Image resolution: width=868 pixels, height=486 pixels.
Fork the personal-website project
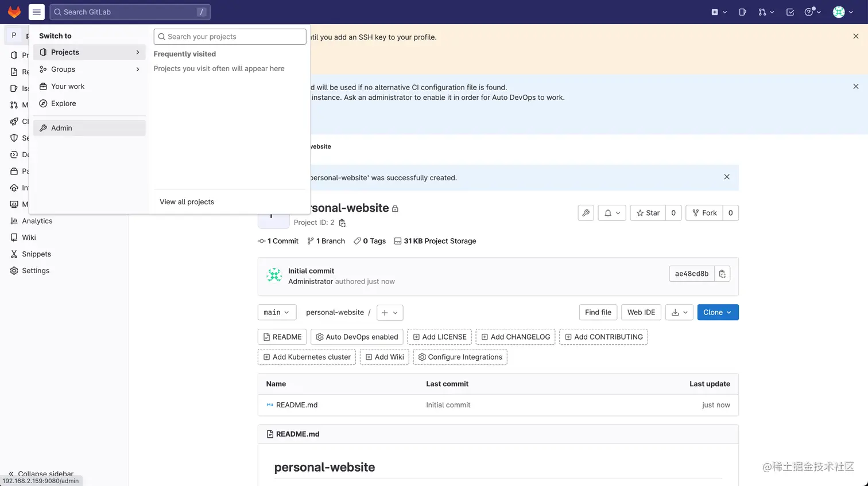704,213
